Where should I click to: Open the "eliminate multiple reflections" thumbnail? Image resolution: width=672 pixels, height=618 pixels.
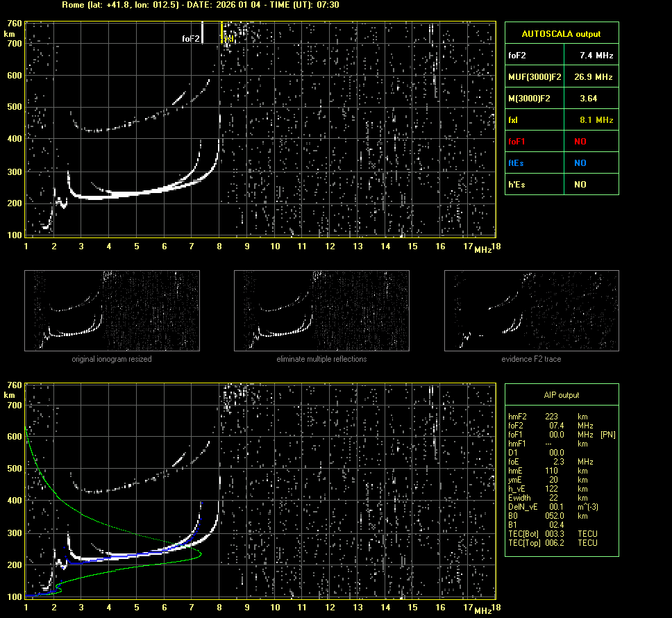tap(321, 310)
